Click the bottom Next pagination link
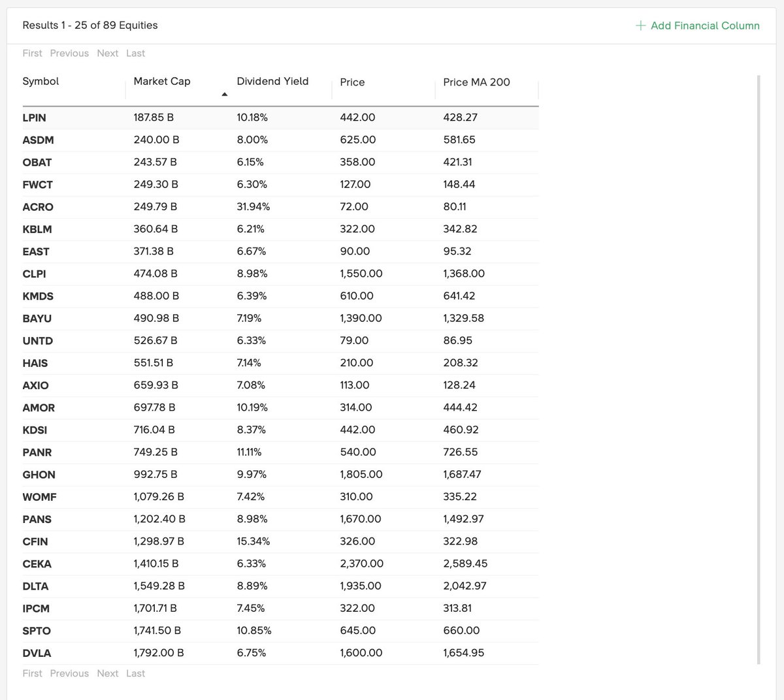The height and width of the screenshot is (700, 784). point(107,673)
